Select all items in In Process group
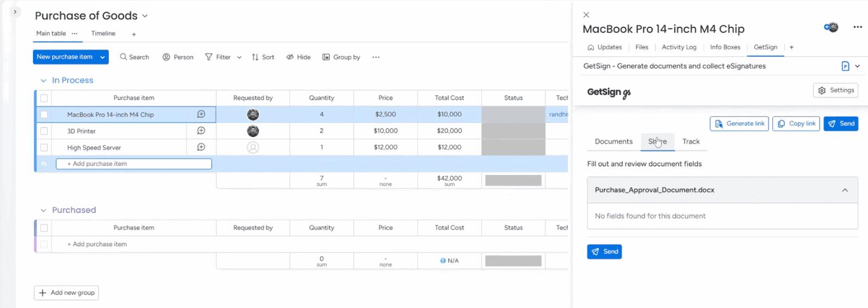868x308 pixels. click(44, 98)
